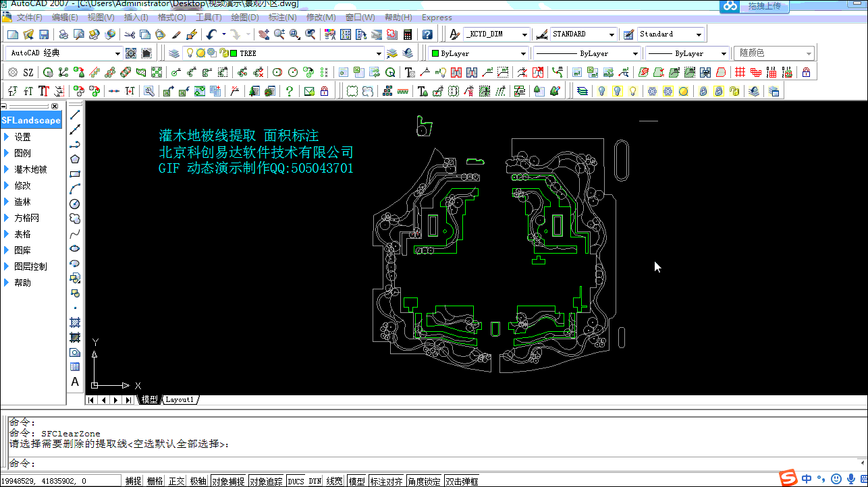
Task: Select the Line tool in the Draw toolbar
Action: coord(75,115)
